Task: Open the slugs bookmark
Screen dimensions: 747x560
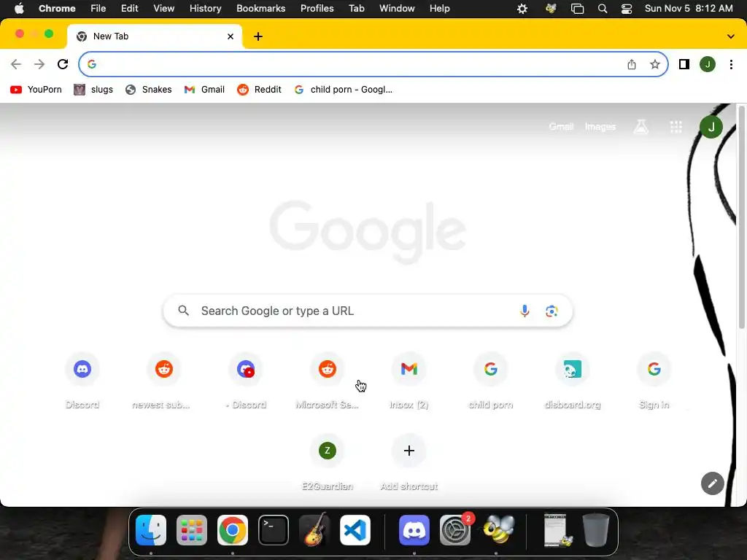Action: click(x=93, y=90)
